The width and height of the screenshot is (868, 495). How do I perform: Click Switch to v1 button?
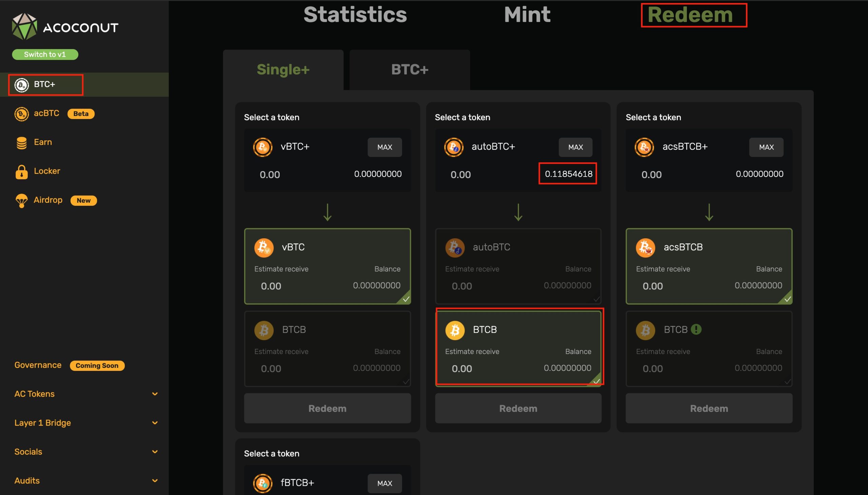45,54
